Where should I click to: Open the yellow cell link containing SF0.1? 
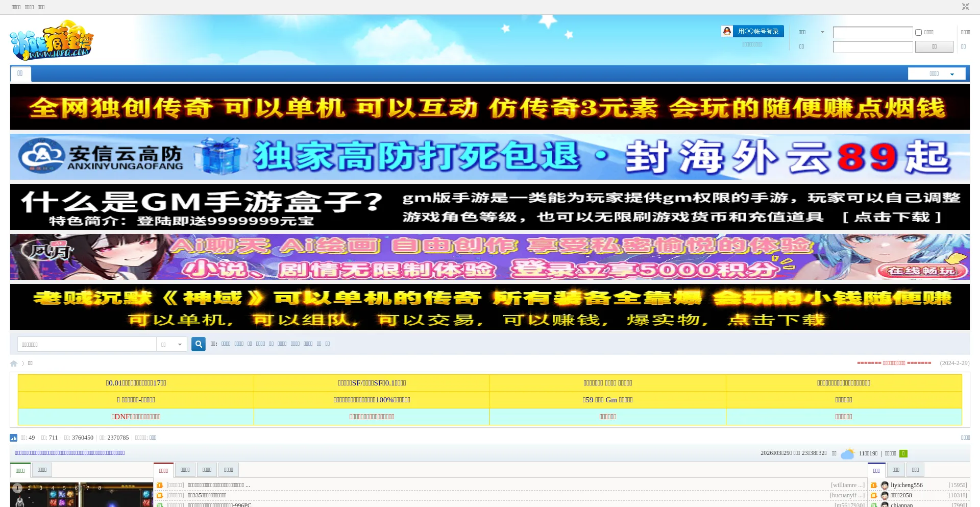[372, 383]
